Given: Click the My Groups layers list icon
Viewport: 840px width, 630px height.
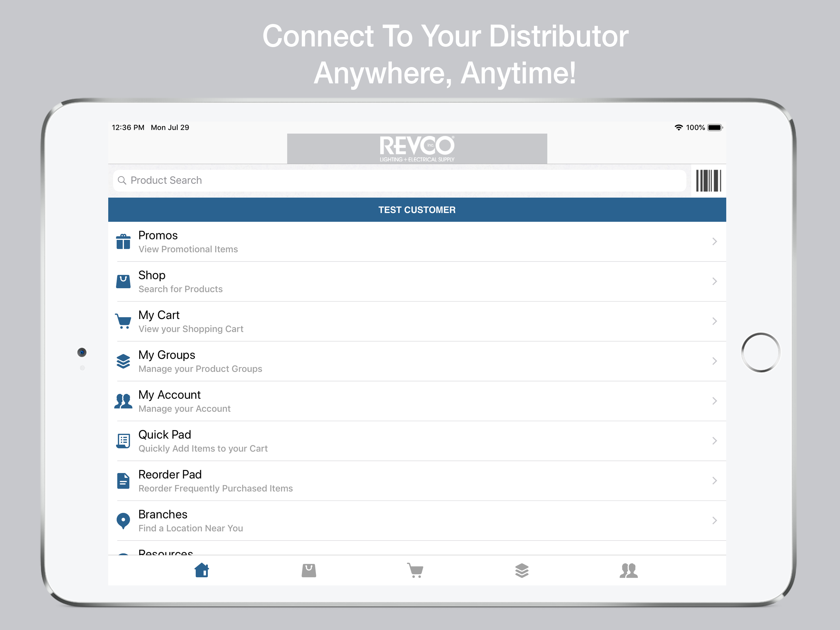Looking at the screenshot, I should point(123,361).
